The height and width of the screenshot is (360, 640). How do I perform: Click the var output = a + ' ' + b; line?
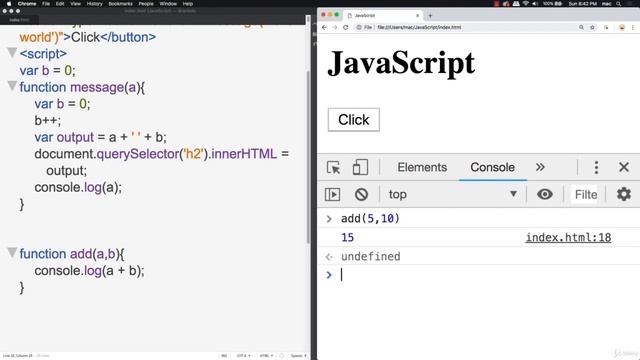100,138
